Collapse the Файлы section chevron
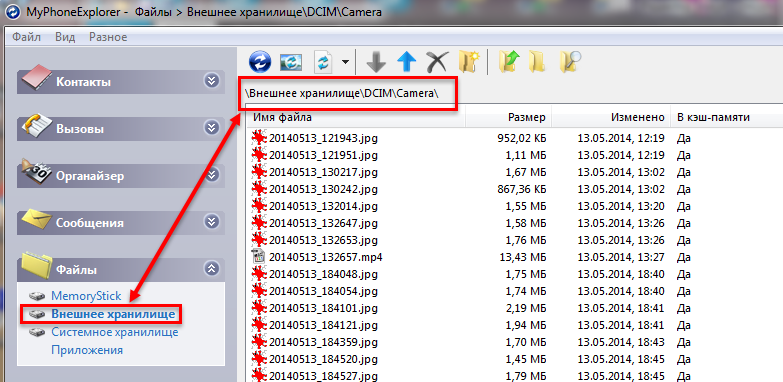The height and width of the screenshot is (382, 783). [212, 269]
